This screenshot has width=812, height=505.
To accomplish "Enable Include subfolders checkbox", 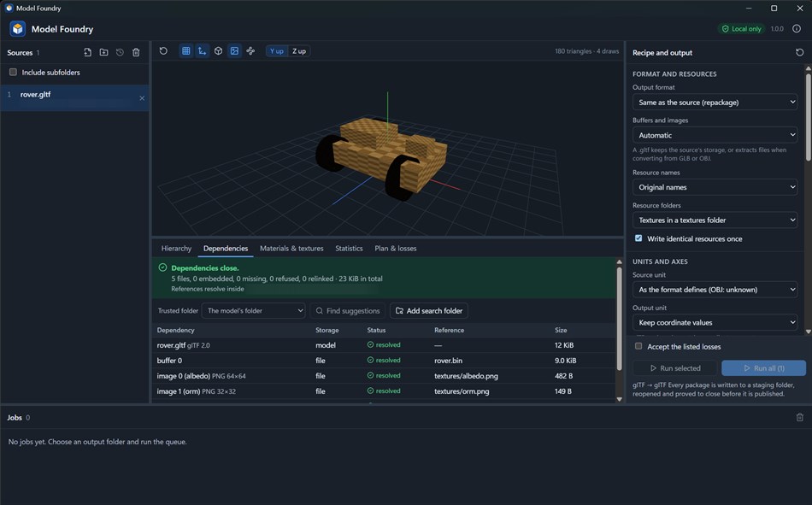I will click(13, 72).
